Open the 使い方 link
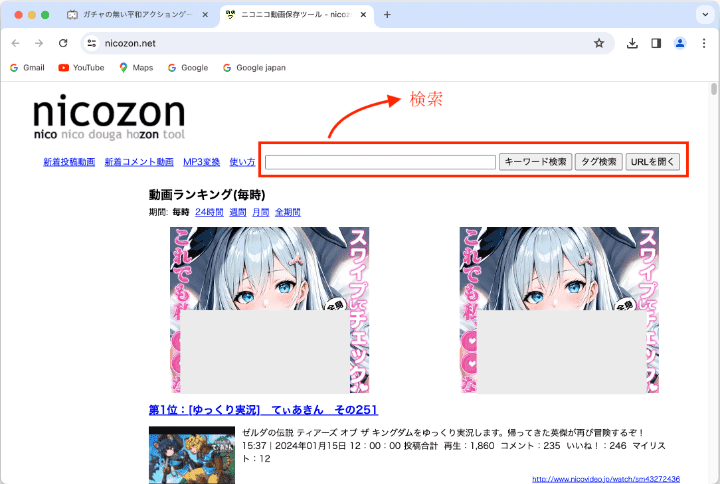 [x=242, y=162]
